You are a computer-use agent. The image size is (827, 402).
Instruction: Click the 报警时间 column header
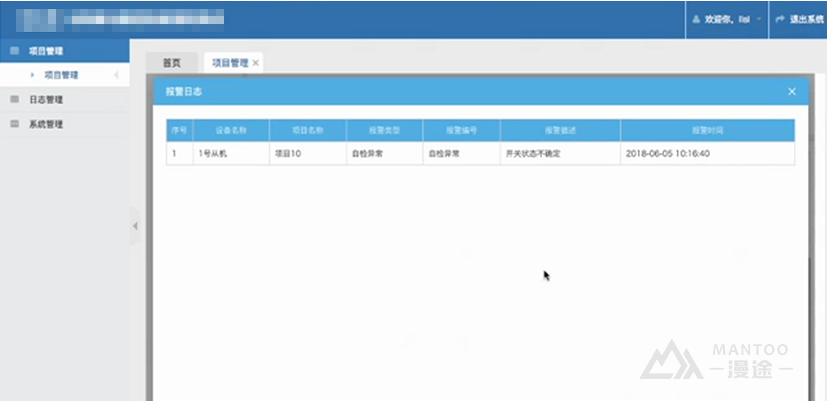706,130
